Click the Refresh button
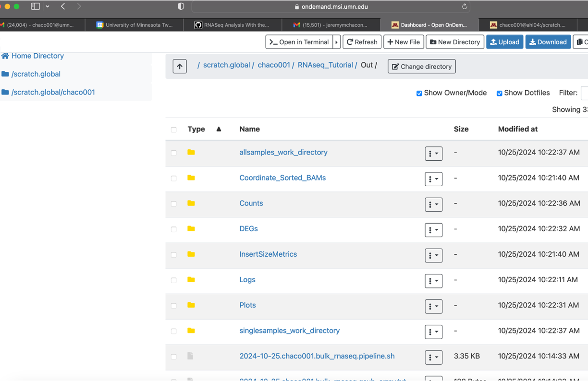This screenshot has height=381, width=588. (362, 42)
